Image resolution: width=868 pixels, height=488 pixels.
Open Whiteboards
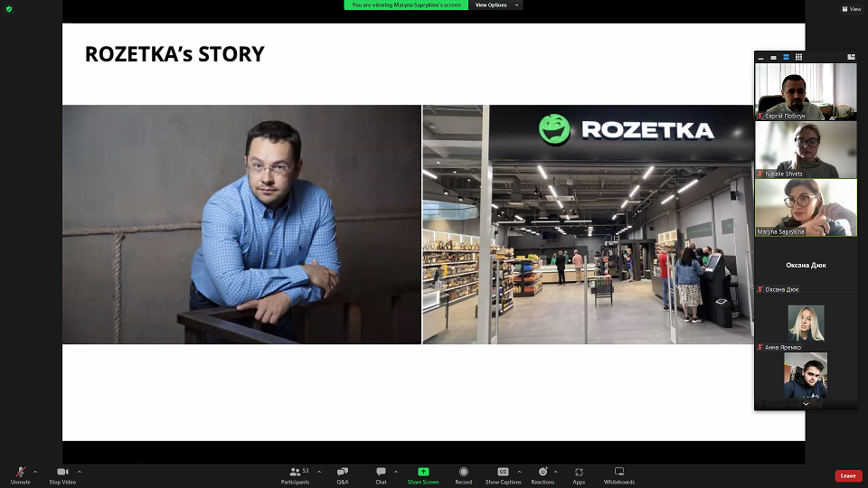pos(619,474)
